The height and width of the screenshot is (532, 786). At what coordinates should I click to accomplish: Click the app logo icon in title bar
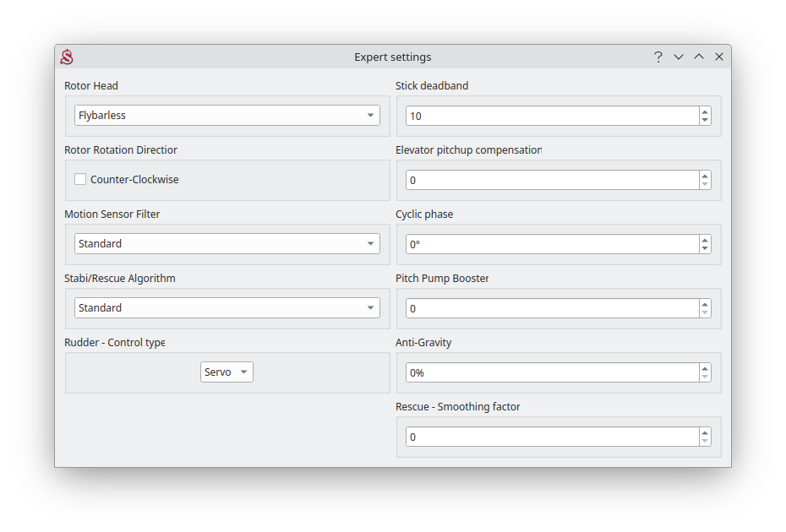pos(67,57)
